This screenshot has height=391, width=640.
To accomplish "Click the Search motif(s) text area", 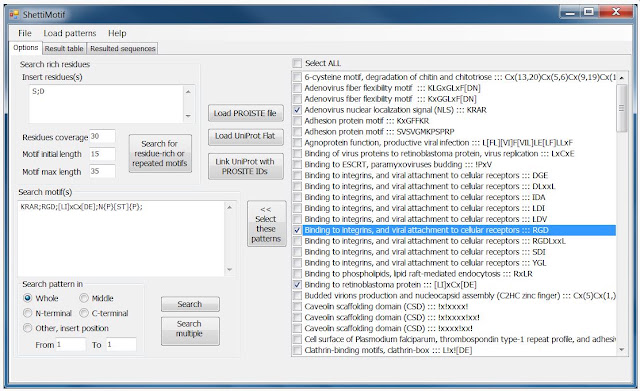I will point(121,238).
